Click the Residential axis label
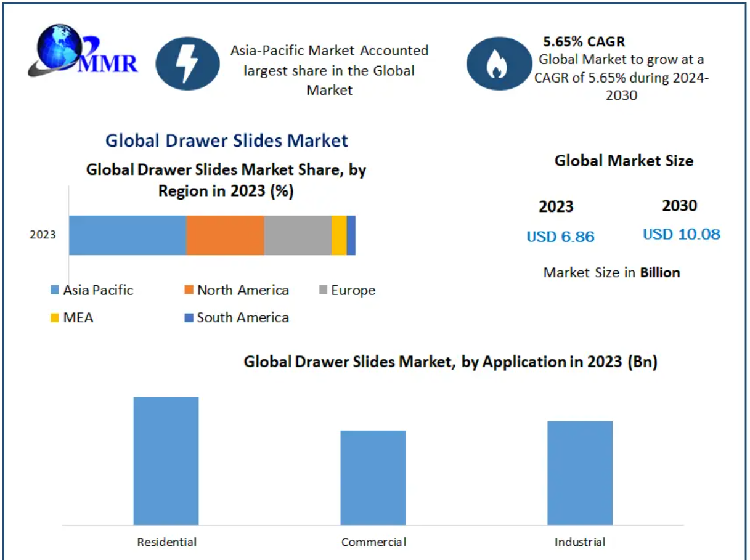Viewport: 750px width, 560px height. pos(166,542)
